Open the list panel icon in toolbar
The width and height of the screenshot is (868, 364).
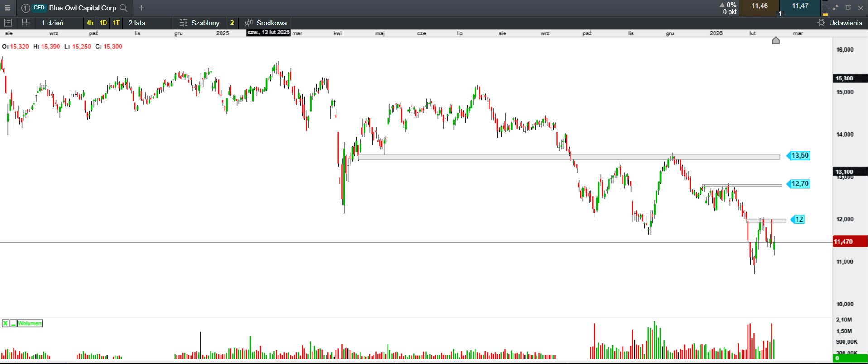pos(8,23)
